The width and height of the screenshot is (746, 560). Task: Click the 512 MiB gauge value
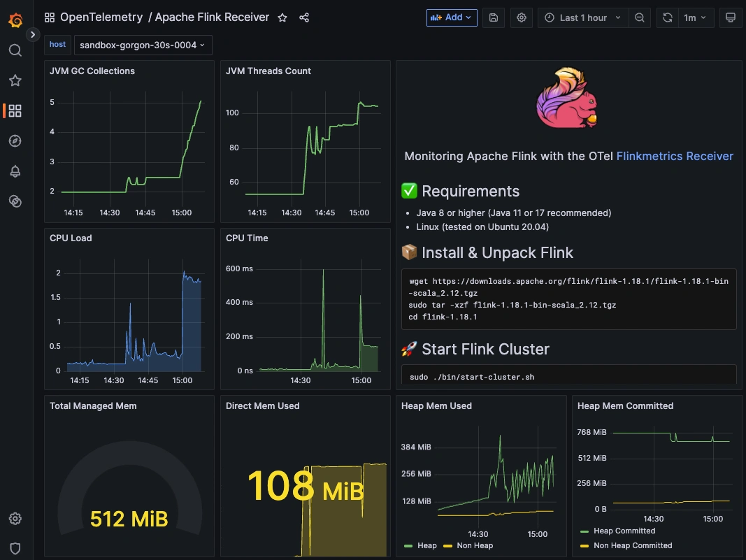point(129,519)
